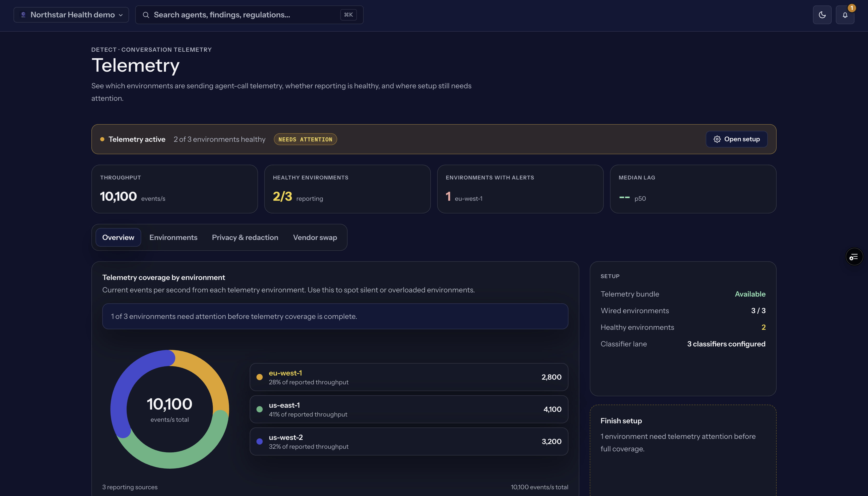
Task: Select the us-west-2 environment row
Action: pos(409,441)
